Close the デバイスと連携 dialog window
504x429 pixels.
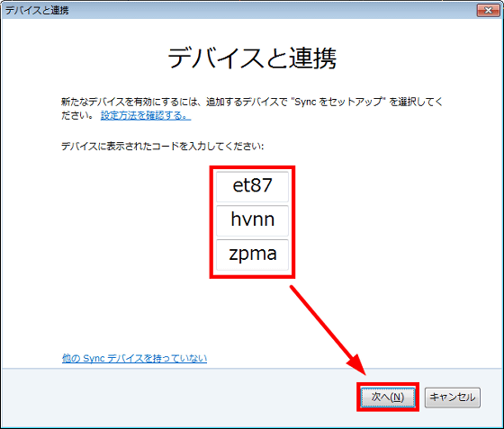[488, 10]
